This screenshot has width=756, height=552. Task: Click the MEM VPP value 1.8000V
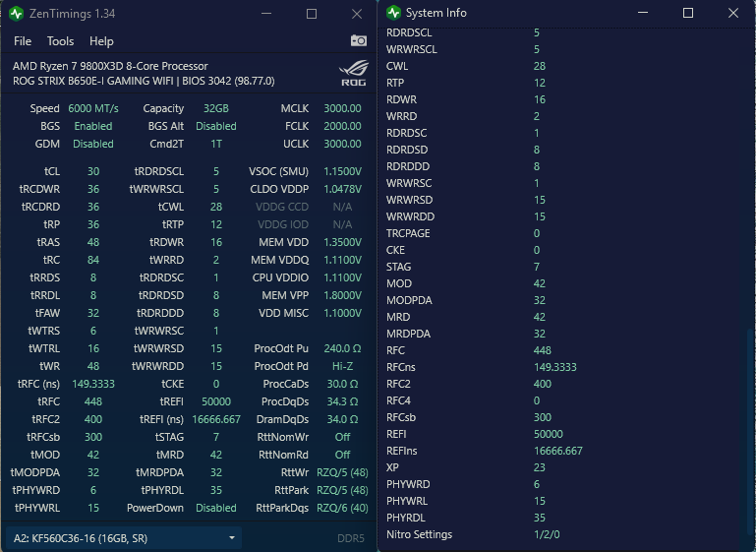(342, 295)
